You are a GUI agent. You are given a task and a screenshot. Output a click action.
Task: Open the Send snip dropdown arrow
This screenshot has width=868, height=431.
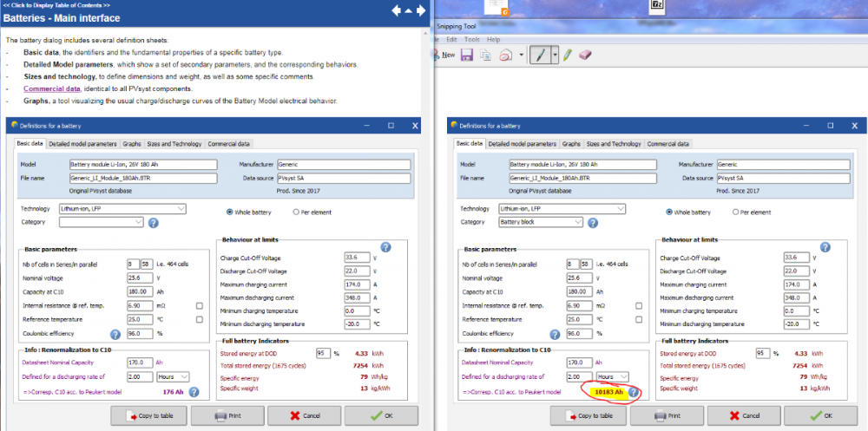[521, 55]
